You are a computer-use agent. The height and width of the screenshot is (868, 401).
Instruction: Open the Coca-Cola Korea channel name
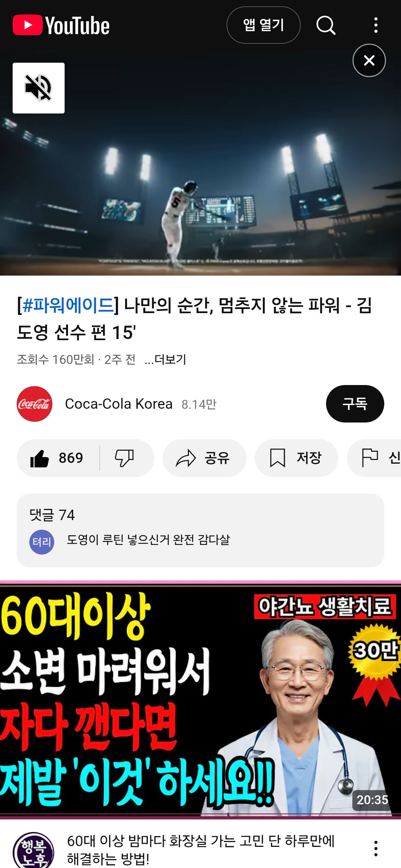pyautogui.click(x=119, y=404)
